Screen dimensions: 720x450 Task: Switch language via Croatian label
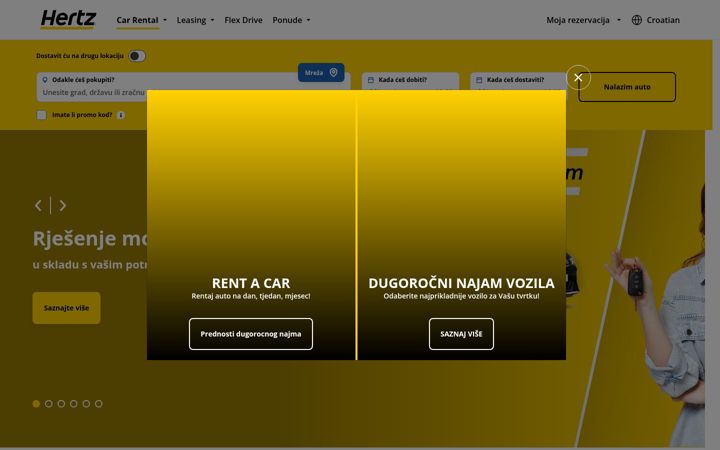tap(663, 20)
